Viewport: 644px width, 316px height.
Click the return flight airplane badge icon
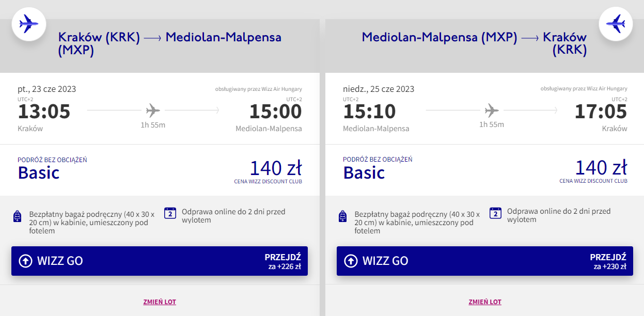point(616,23)
